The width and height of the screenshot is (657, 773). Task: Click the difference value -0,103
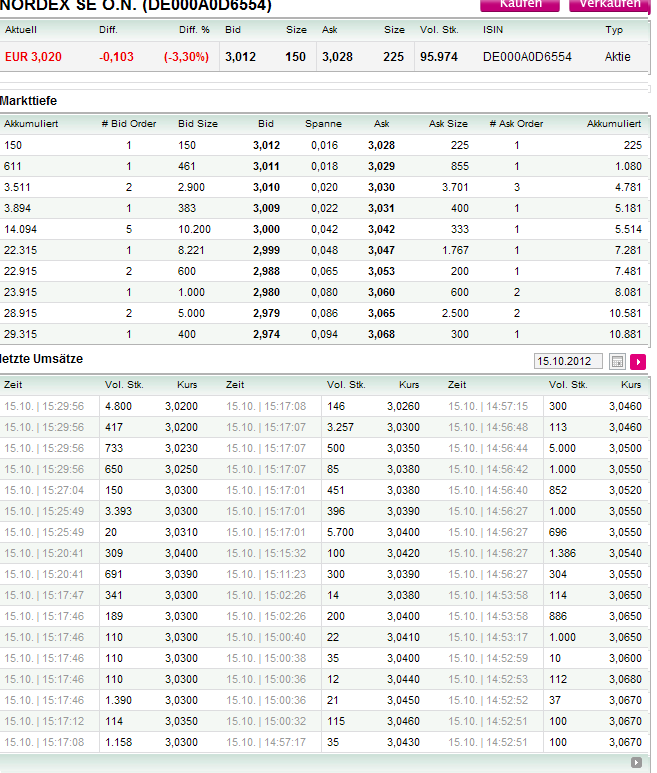(116, 57)
